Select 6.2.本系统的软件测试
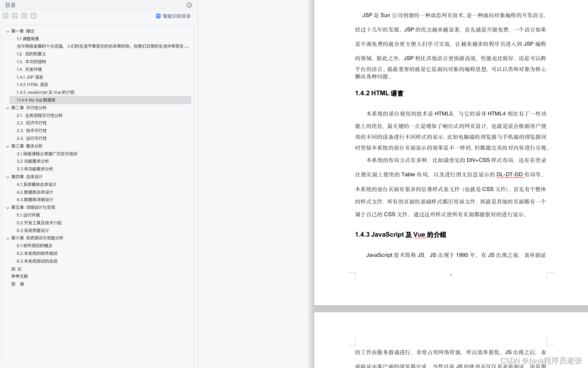This screenshot has height=368, width=588. tap(37, 253)
